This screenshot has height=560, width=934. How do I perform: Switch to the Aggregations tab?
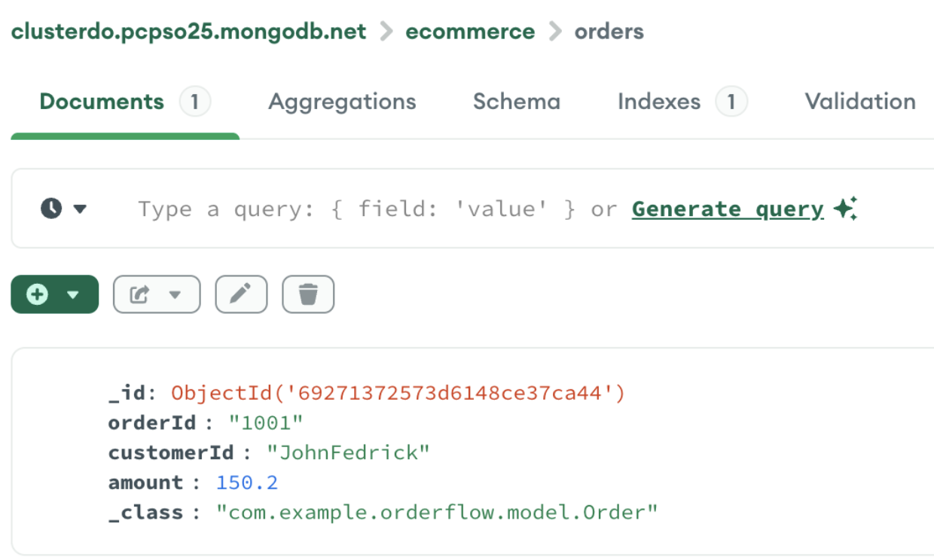[x=342, y=102]
